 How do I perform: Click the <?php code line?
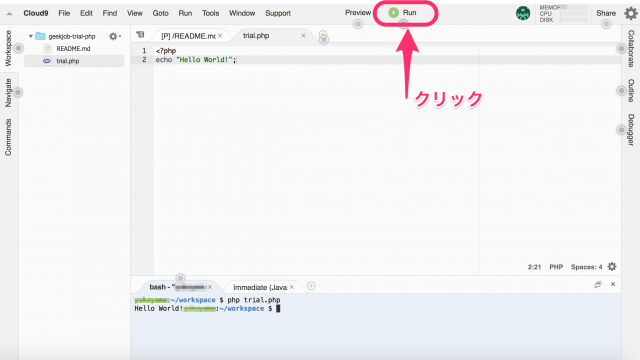tap(166, 51)
